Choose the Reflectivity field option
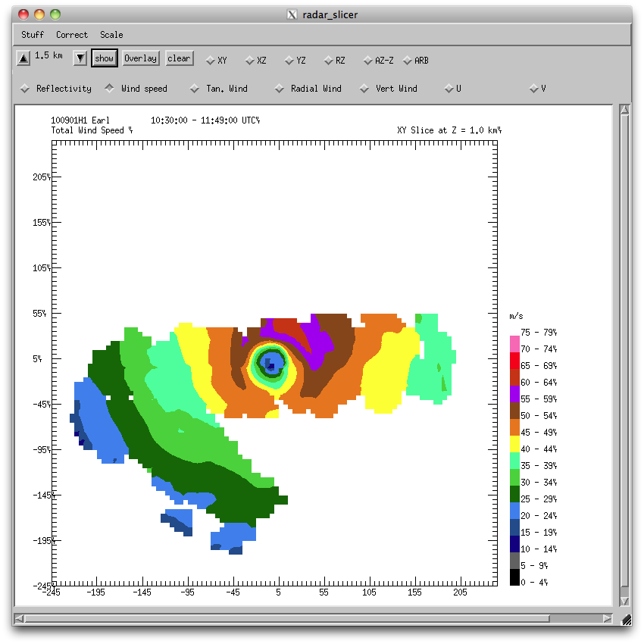 coord(56,89)
